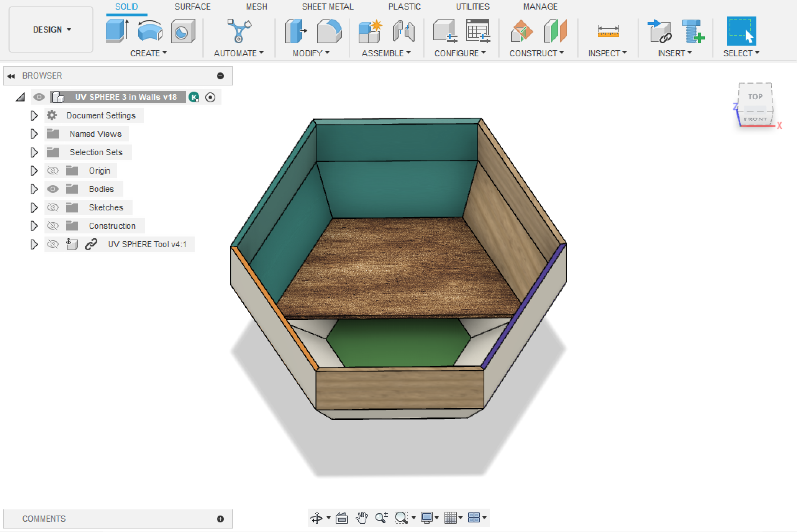The height and width of the screenshot is (532, 797).
Task: Expand Document Settings node
Action: pyautogui.click(x=34, y=115)
